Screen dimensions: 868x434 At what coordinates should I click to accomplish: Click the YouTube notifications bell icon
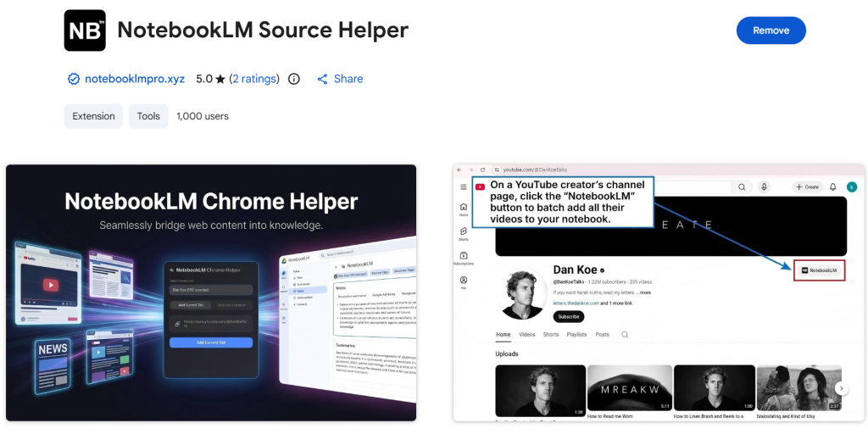click(x=832, y=186)
